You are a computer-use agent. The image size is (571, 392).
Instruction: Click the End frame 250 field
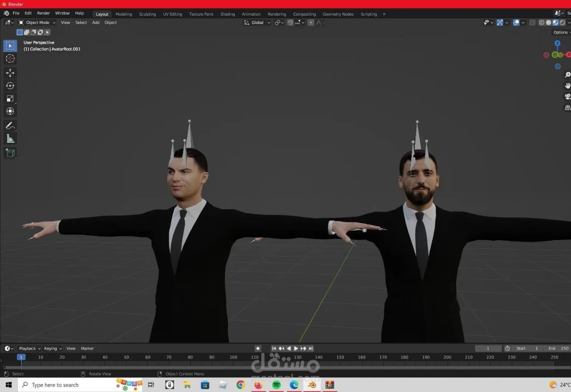(558, 348)
